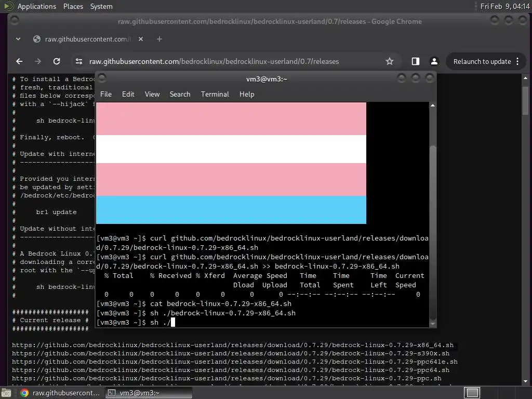Open the System menu
Viewport: 532px width, 399px height.
tap(101, 6)
